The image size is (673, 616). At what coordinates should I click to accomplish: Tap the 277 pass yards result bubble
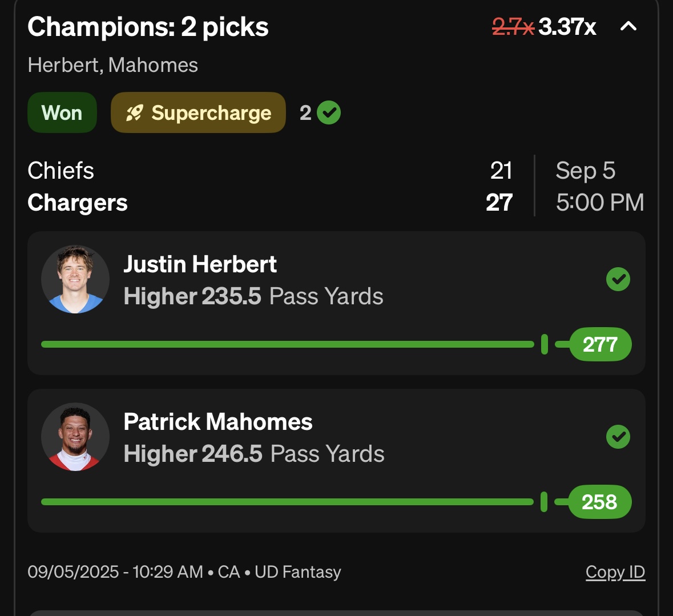[600, 344]
